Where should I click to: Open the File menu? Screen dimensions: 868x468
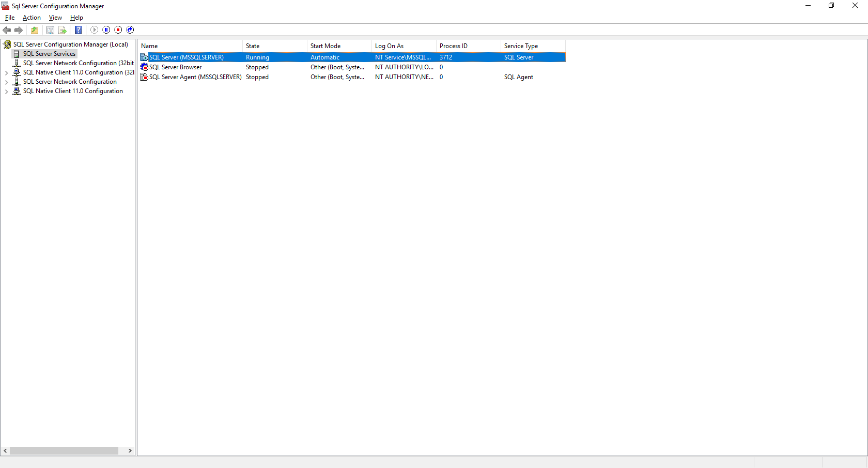pos(10,18)
